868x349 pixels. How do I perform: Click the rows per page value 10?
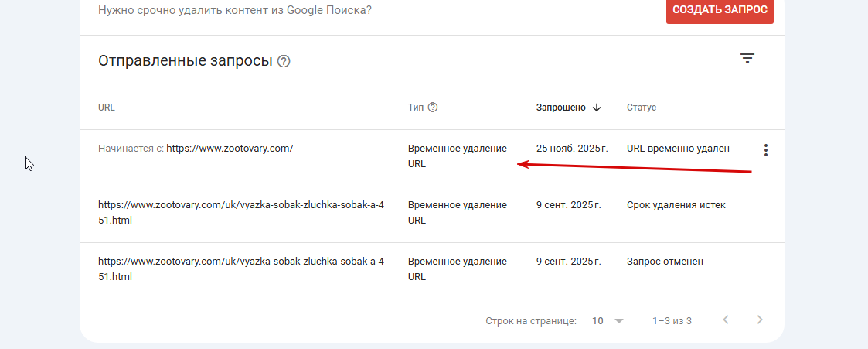[597, 320]
